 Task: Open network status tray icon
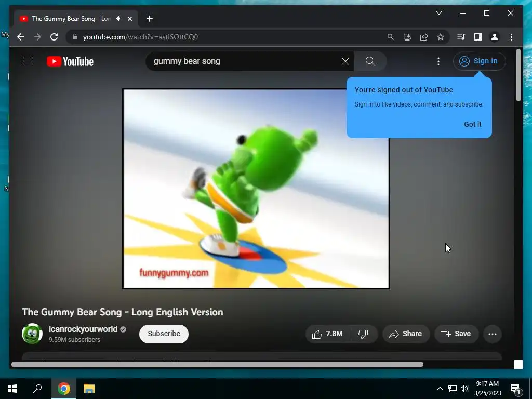coord(453,389)
